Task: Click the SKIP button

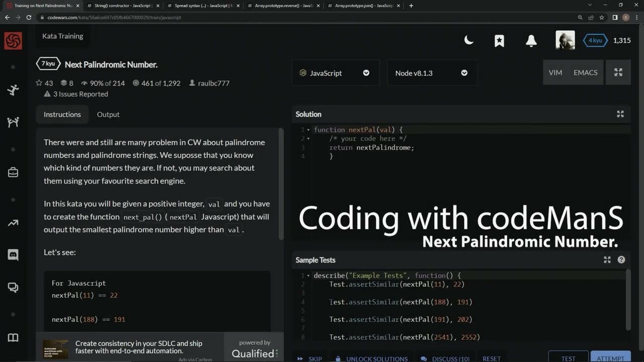Action: (x=310, y=359)
